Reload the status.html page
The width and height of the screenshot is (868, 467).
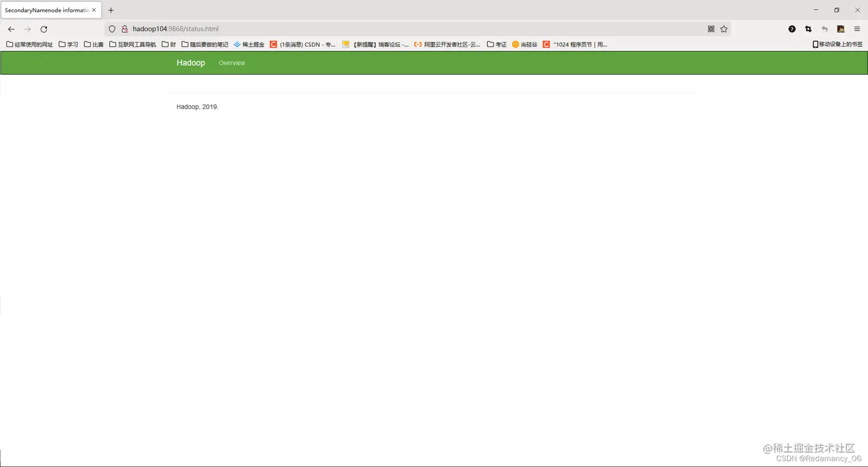44,29
